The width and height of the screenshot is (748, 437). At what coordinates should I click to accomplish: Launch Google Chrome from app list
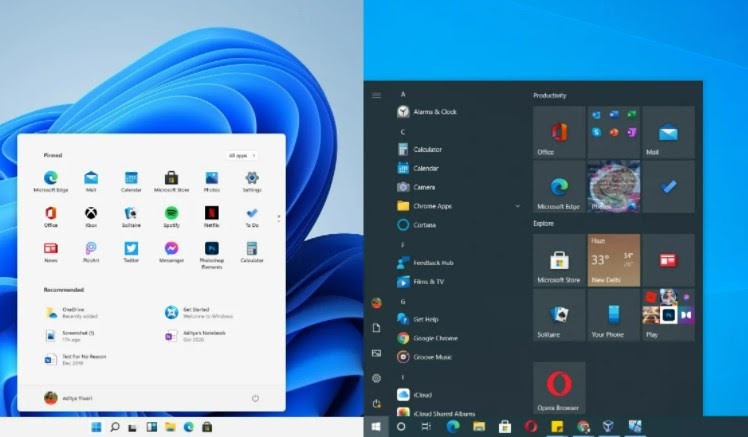pos(427,338)
